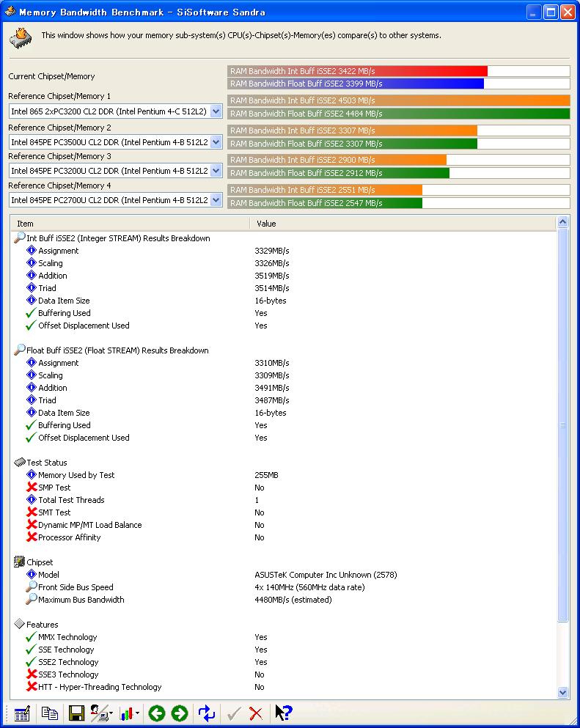
Task: Cancel with the red X toolbar icon
Action: click(256, 713)
